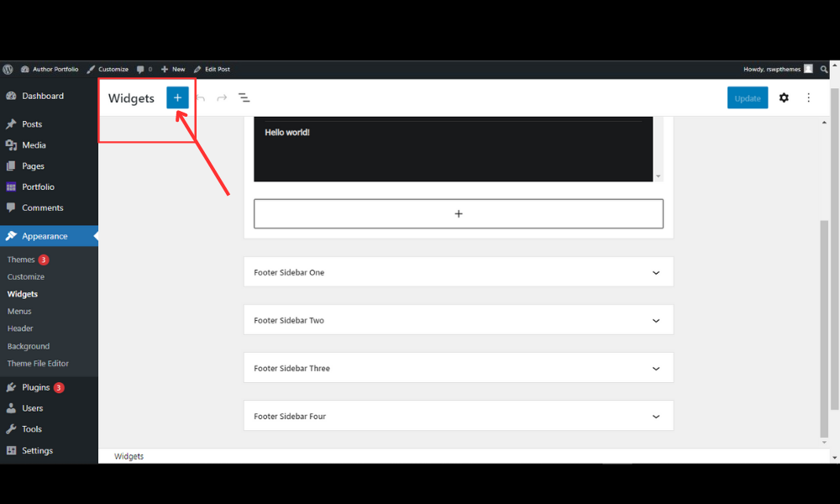
Task: Click Customize in the admin bar
Action: pos(113,69)
